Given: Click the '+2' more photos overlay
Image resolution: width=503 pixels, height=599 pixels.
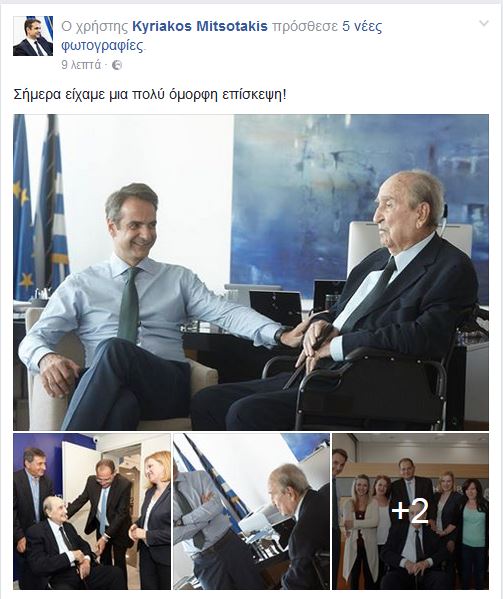Looking at the screenshot, I should click(410, 511).
